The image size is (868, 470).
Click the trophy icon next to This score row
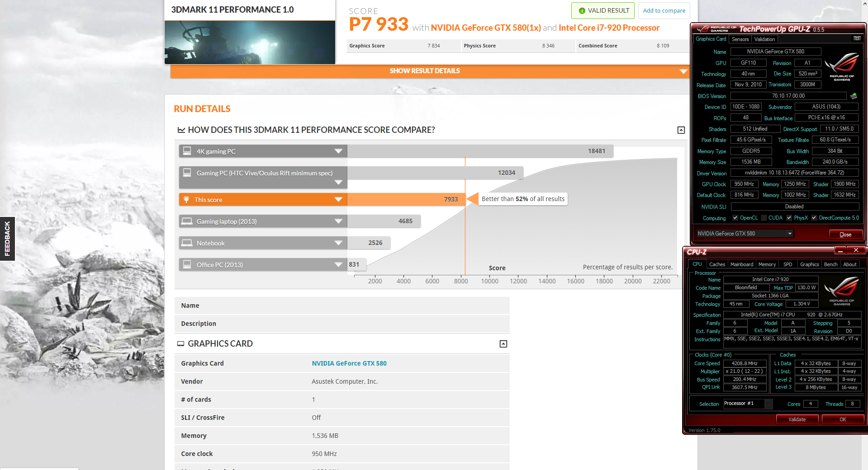click(x=187, y=199)
